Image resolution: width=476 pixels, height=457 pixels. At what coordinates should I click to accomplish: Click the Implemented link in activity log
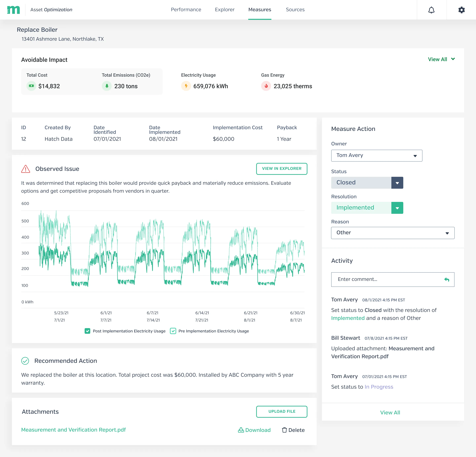pyautogui.click(x=348, y=318)
